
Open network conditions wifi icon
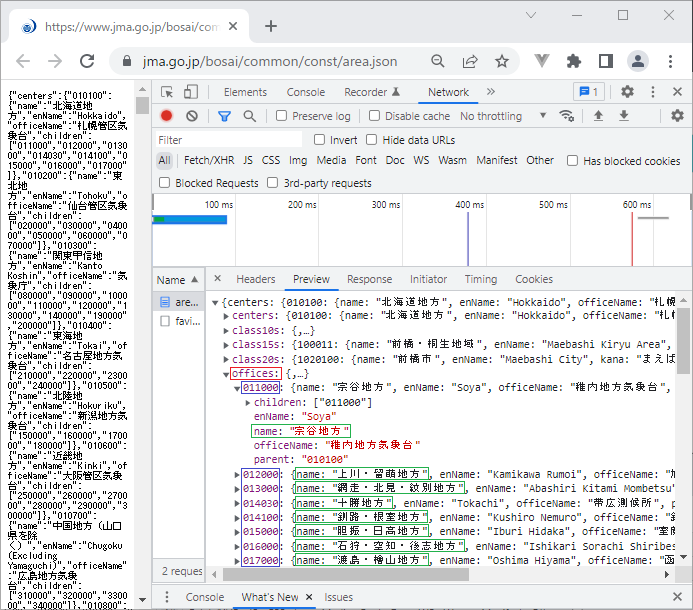coord(566,116)
